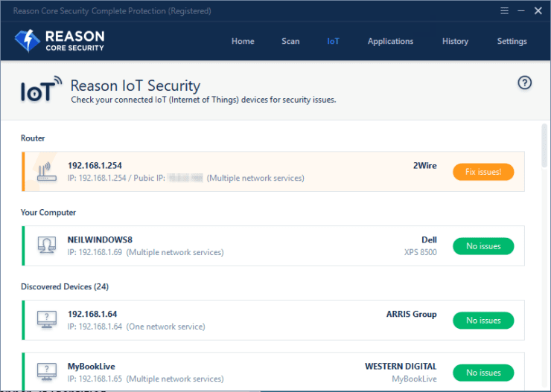Click No issues button for NEILWINDOWS8

tap(483, 246)
